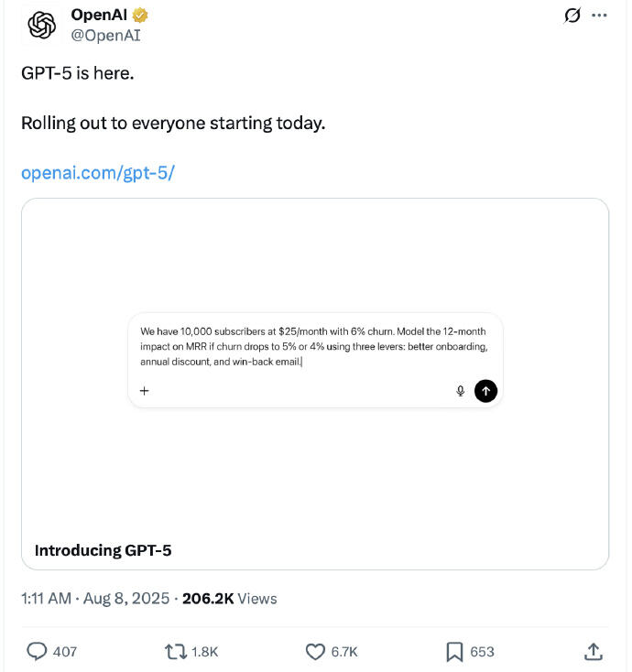This screenshot has height=672, width=632.
Task: Click the plus attach icon in prompt box
Action: click(145, 391)
